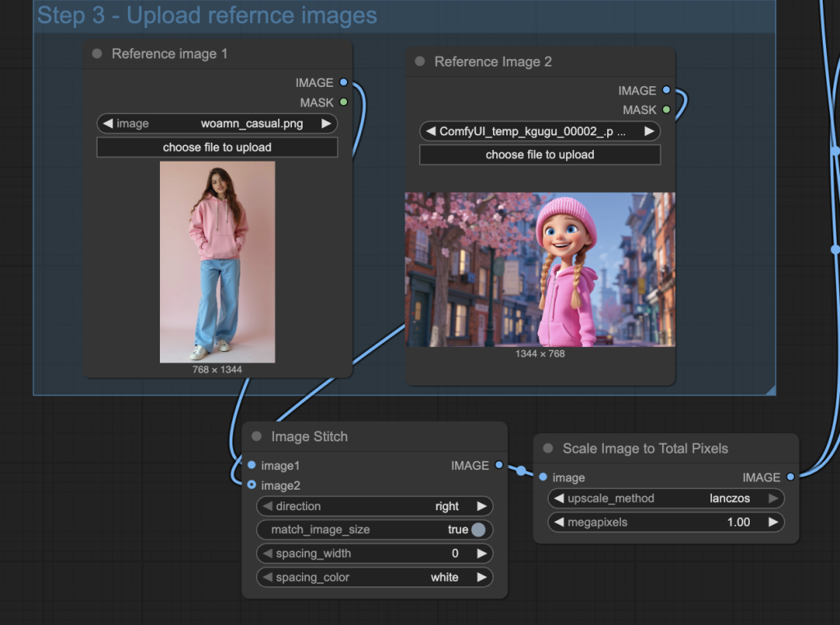Select next image after woamn_casual.png
840x625 pixels.
[x=326, y=124]
